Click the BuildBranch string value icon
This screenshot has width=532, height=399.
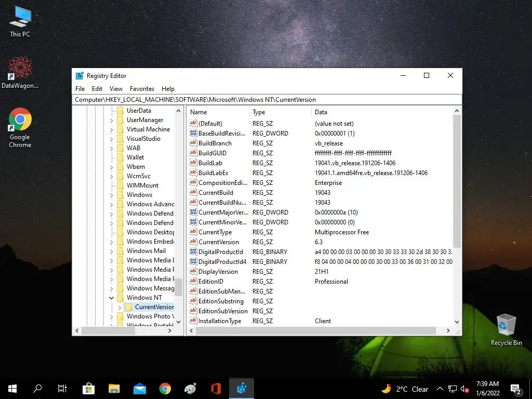(x=193, y=143)
